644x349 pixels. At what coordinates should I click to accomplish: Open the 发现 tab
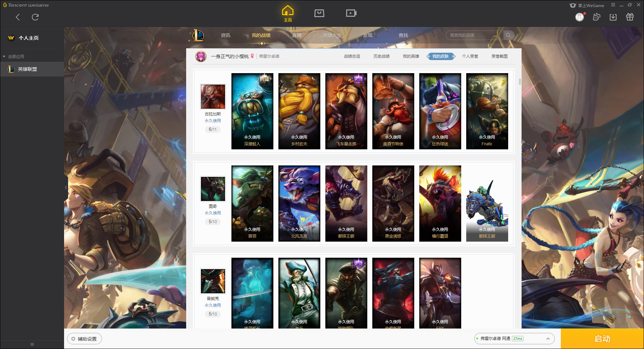coord(368,35)
